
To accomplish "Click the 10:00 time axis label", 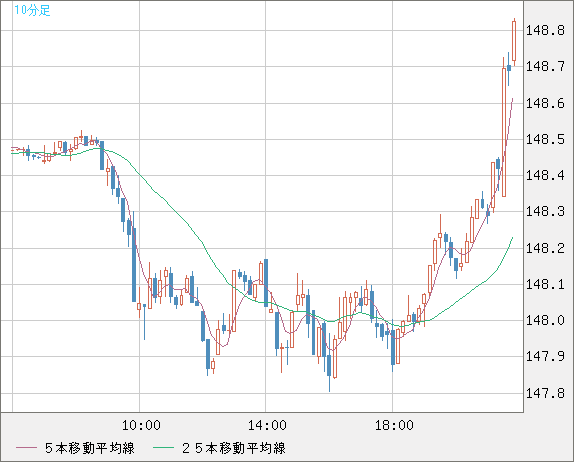I will pyautogui.click(x=141, y=425).
